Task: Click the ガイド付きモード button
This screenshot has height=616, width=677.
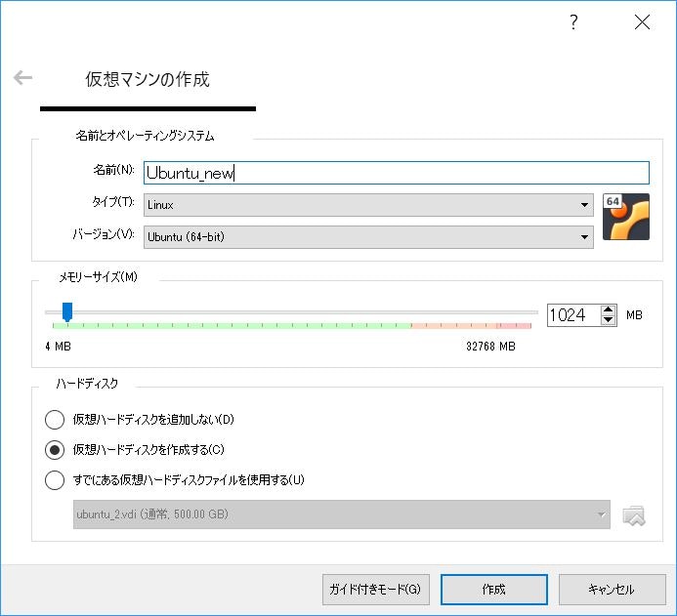Action: point(376,590)
